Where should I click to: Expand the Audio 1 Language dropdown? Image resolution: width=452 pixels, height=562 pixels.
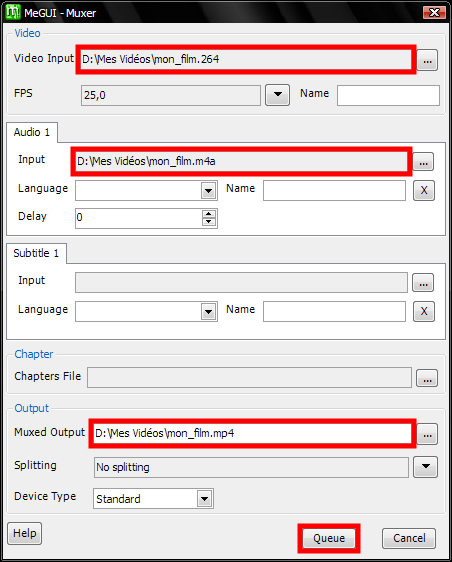209,191
